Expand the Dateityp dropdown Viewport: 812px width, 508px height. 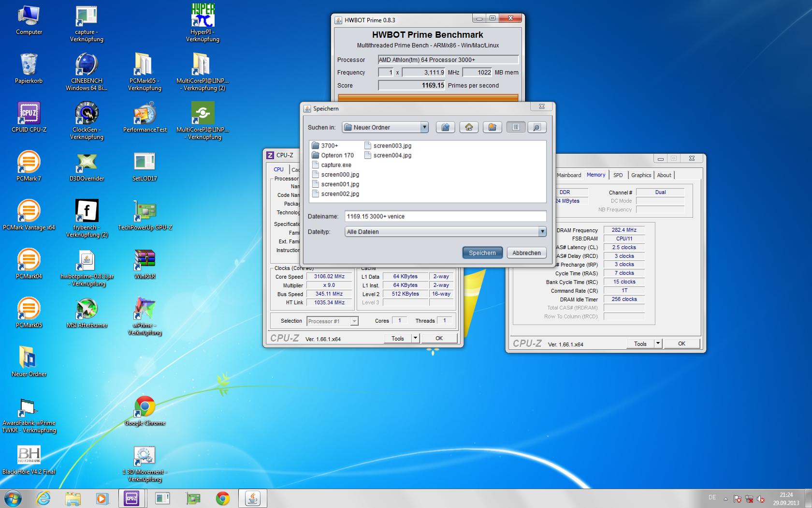tap(542, 232)
